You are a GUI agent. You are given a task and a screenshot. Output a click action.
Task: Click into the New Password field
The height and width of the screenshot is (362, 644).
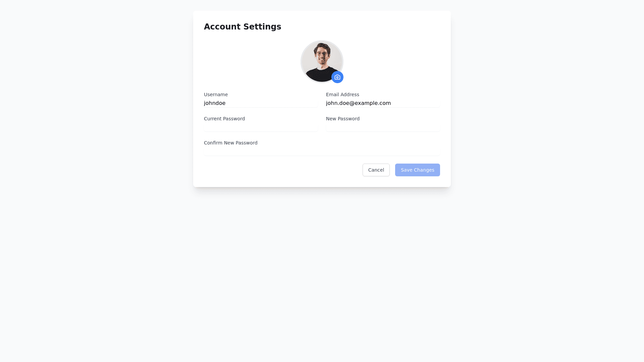(383, 127)
